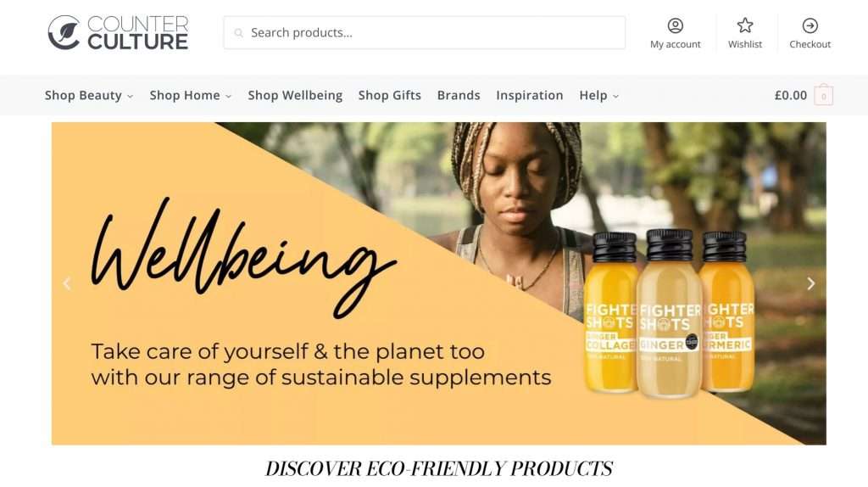Click the Counter Culture wordmark text
Viewport: 868px width, 487px height.
(138, 33)
